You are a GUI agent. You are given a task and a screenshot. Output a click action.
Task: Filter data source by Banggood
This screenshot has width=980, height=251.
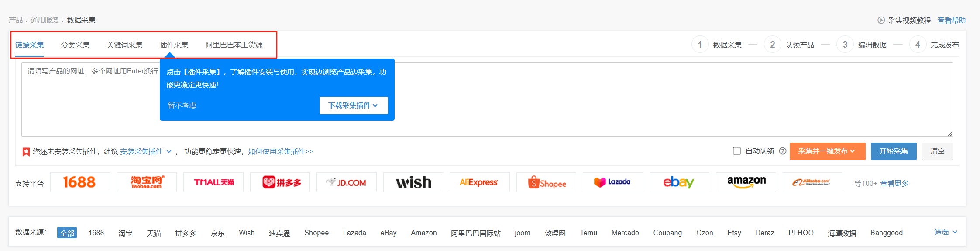(x=887, y=233)
